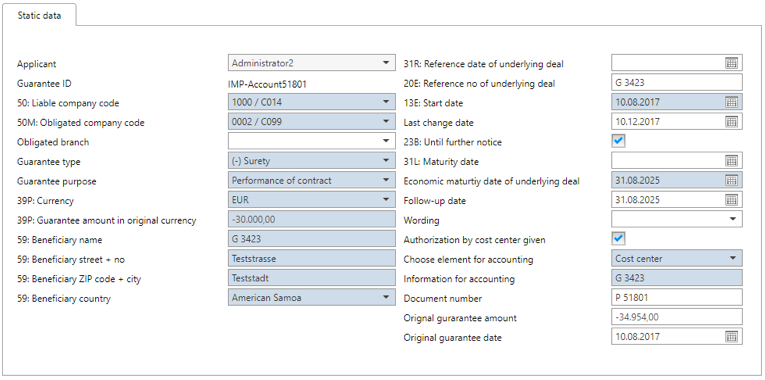
Task: Click the Applicant label
Action: point(37,64)
